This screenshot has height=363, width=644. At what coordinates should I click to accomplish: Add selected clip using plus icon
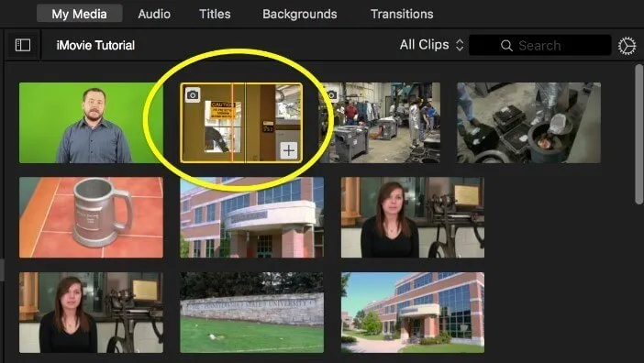[289, 150]
